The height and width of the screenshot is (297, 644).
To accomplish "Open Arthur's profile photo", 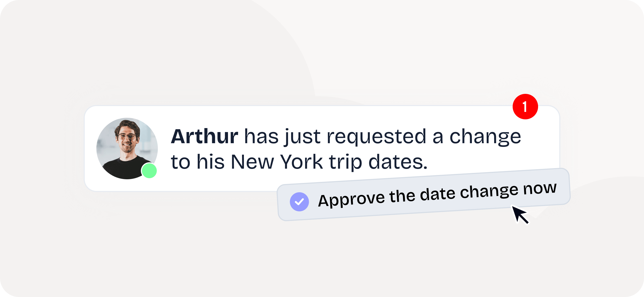I will click(x=127, y=148).
